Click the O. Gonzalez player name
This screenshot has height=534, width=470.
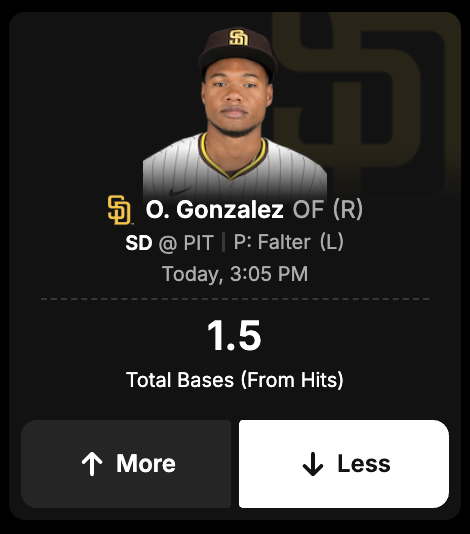tap(215, 209)
